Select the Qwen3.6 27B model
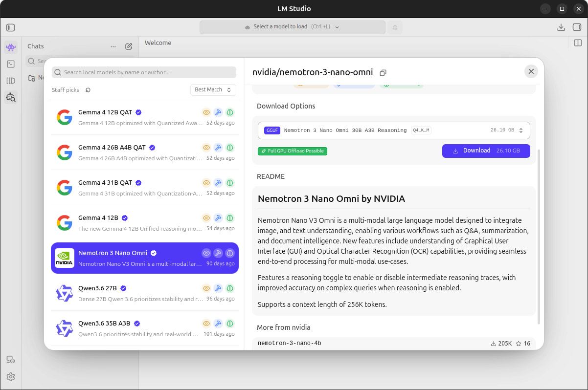 click(145, 293)
